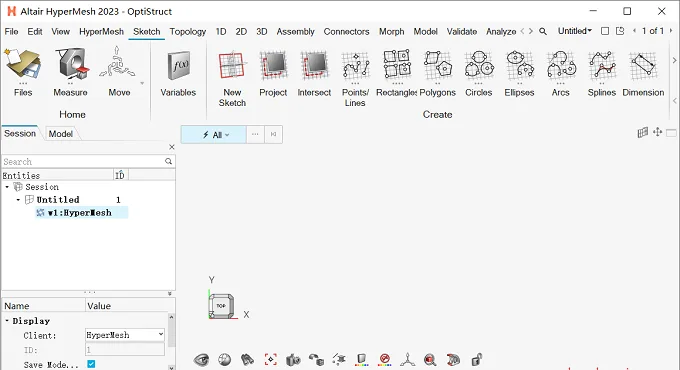The height and width of the screenshot is (370, 680).
Task: Toggle the Save Mode checkbox
Action: click(91, 364)
